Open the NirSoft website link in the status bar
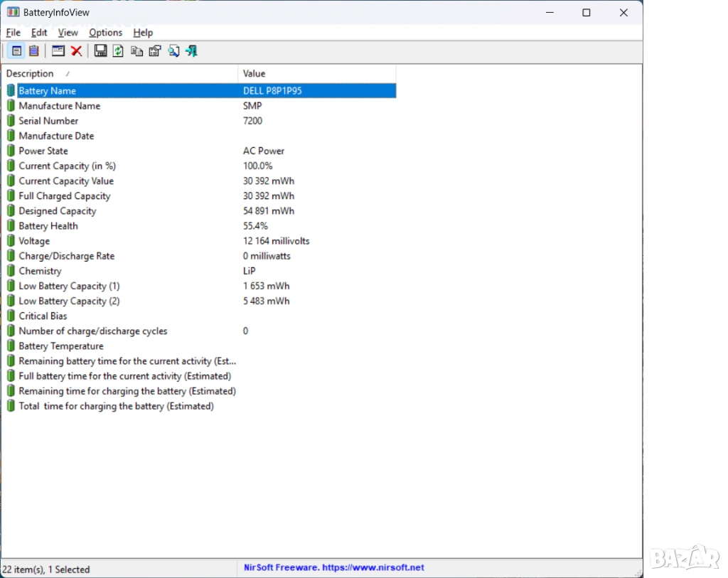 [333, 568]
